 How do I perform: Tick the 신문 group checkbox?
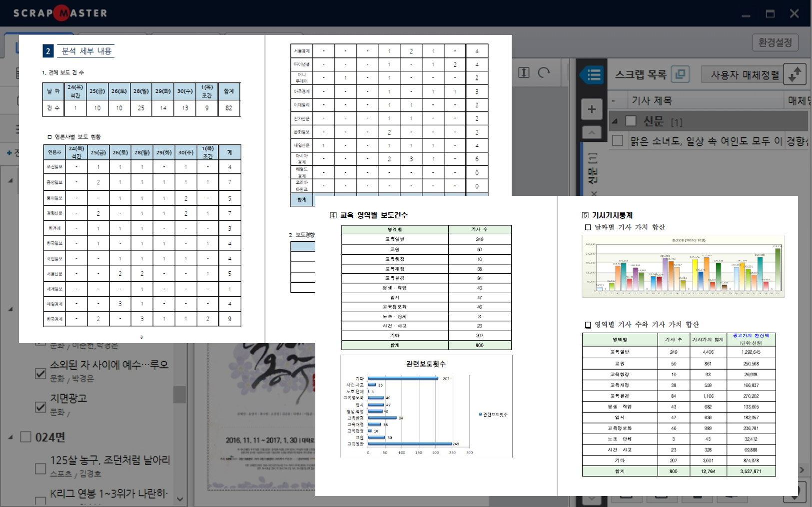tap(631, 121)
